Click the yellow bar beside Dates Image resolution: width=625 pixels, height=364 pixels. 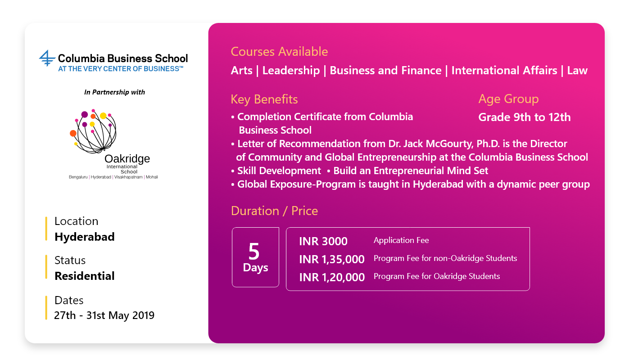coord(46,308)
